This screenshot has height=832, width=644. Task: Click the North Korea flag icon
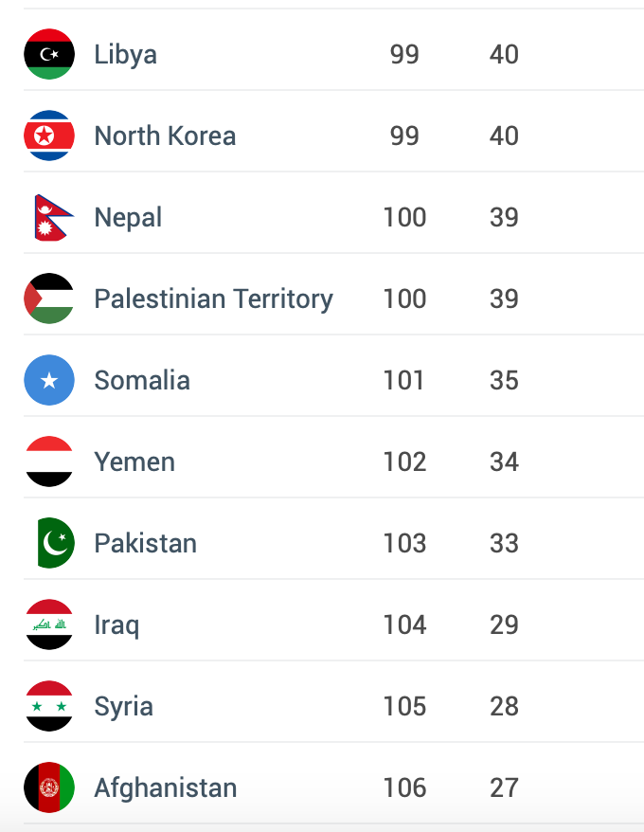click(x=49, y=136)
